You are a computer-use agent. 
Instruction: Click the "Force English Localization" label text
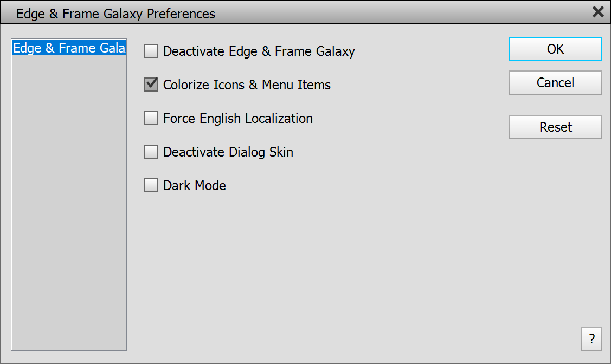click(x=238, y=119)
